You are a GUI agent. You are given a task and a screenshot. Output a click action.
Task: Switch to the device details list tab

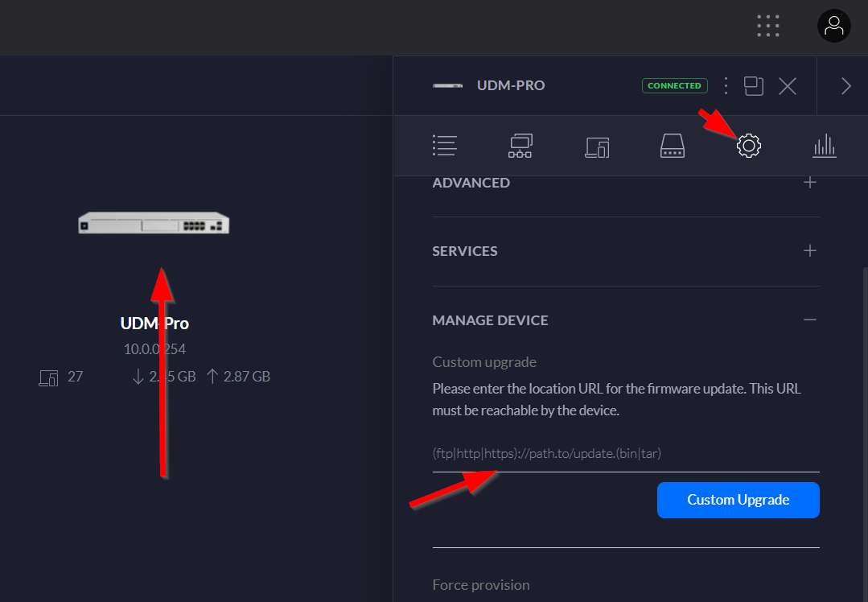[444, 146]
